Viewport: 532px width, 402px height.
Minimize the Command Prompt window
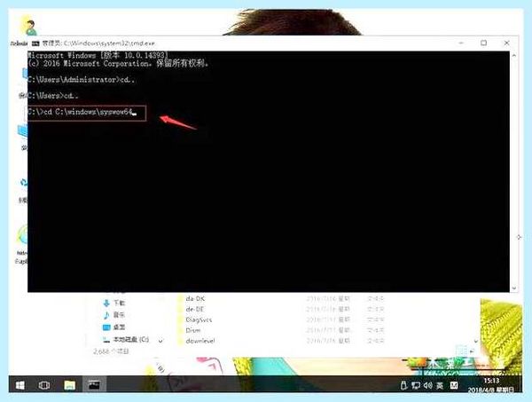[461, 43]
